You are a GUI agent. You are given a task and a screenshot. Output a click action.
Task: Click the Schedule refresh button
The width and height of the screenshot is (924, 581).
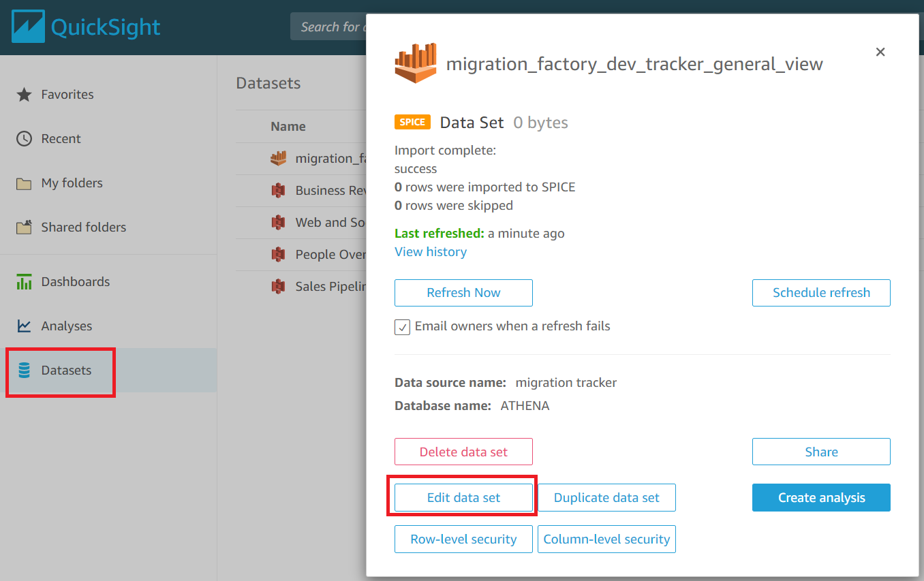(821, 293)
